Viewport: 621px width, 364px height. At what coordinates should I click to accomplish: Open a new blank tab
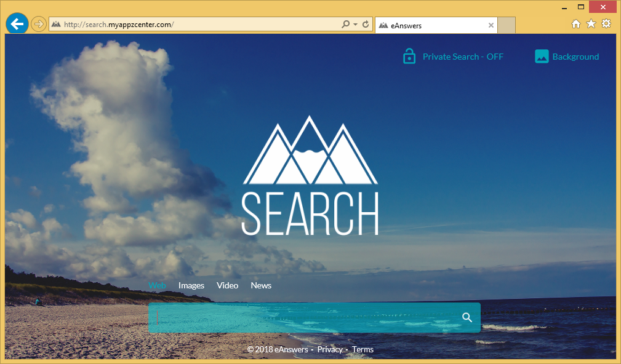507,25
